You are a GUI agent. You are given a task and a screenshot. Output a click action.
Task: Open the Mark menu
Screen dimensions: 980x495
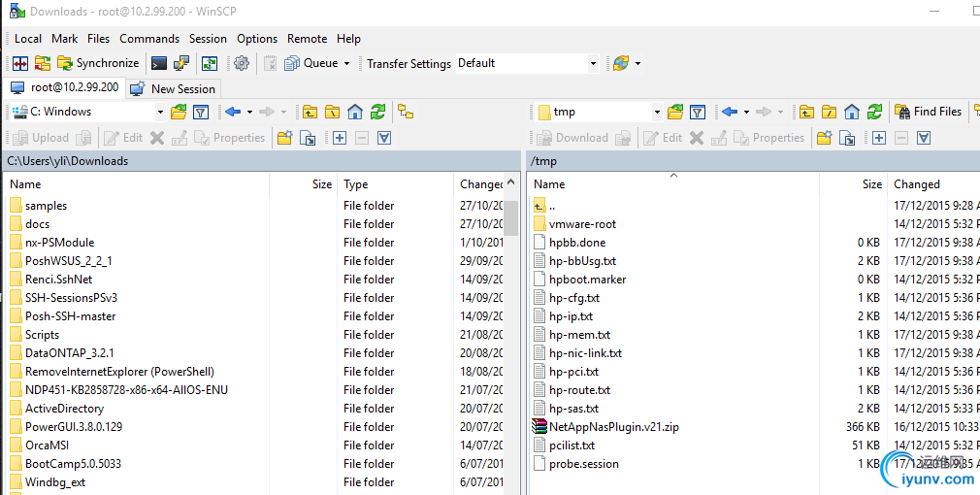pos(65,39)
